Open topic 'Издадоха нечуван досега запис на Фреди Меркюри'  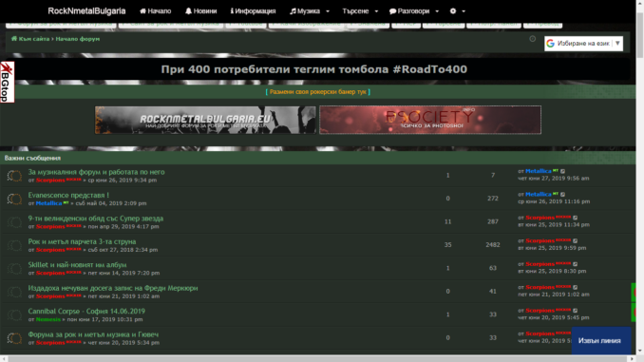pos(113,288)
